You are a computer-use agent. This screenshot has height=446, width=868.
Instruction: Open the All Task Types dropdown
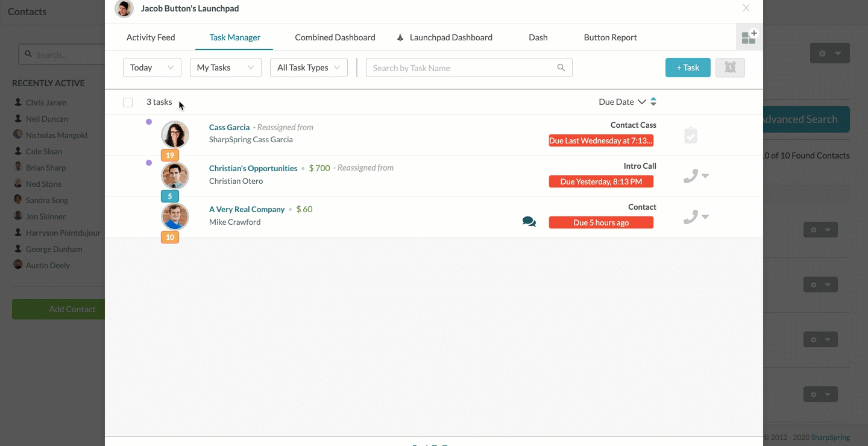click(x=309, y=68)
